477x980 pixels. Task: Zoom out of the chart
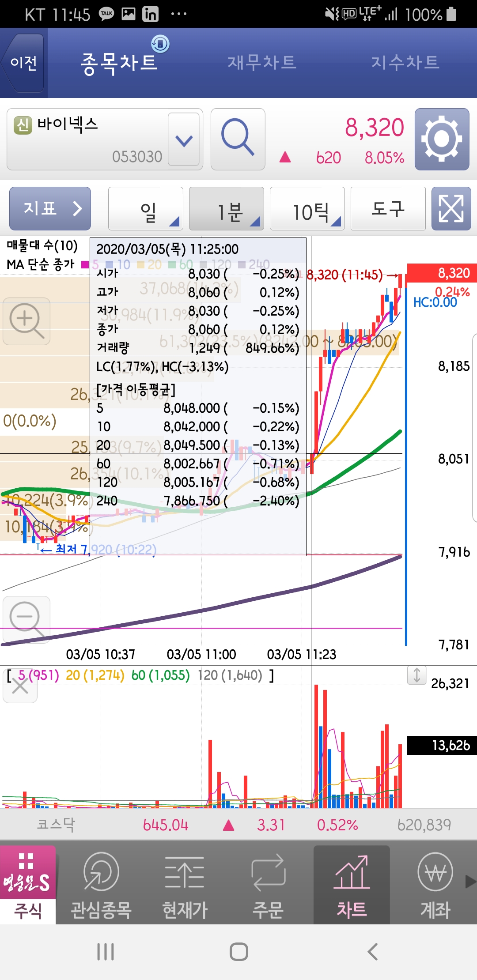[x=26, y=619]
